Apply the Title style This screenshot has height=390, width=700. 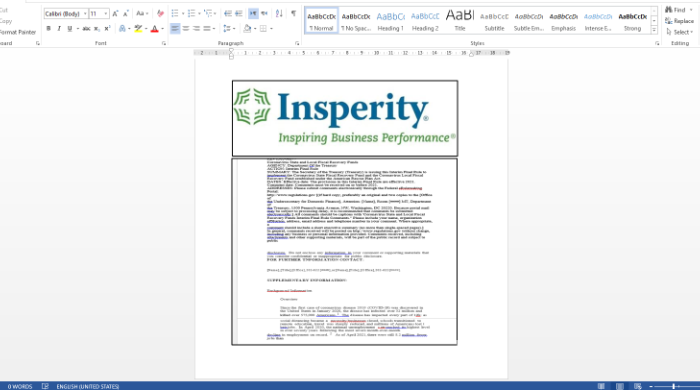[460, 21]
